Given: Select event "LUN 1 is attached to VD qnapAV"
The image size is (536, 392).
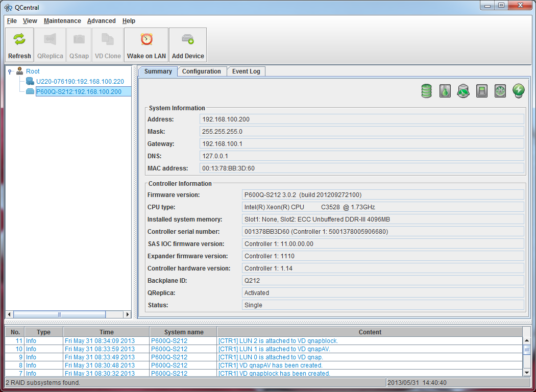Looking at the screenshot, I should click(264, 349).
